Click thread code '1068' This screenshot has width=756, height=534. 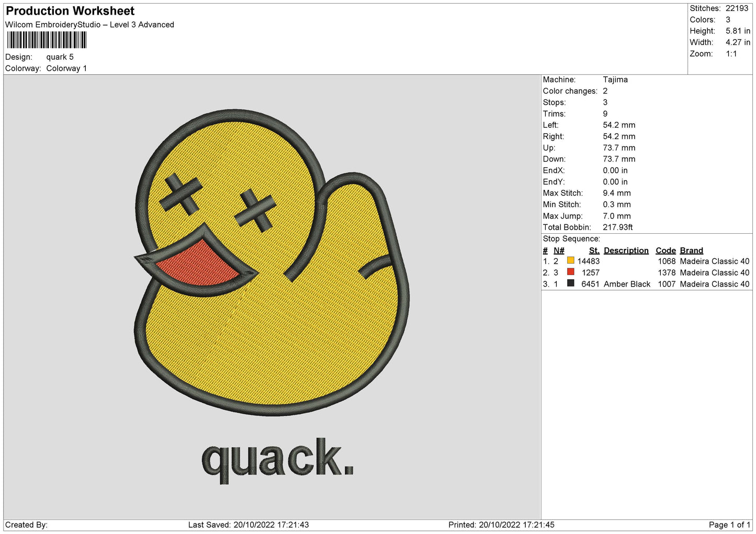tap(667, 261)
